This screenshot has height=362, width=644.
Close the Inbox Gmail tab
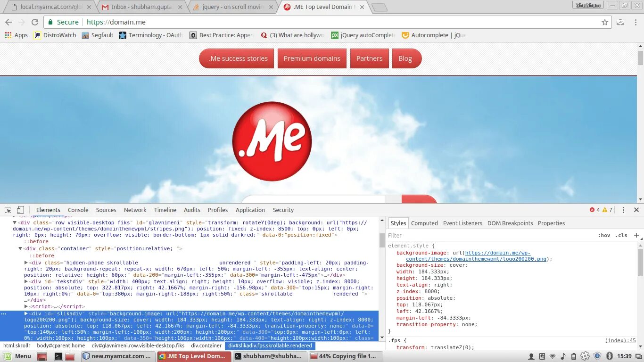tap(181, 7)
